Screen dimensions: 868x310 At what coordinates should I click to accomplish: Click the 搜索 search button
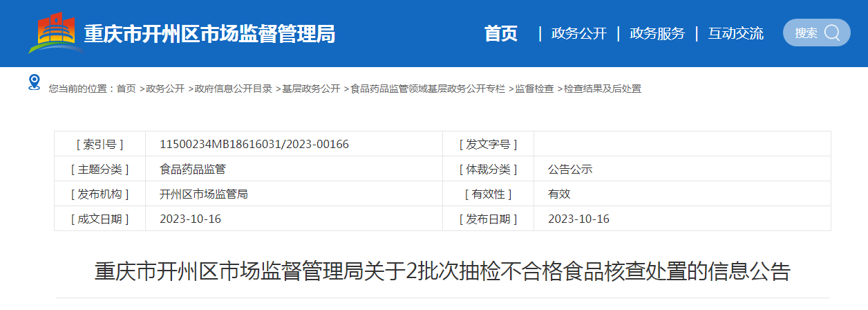(817, 33)
